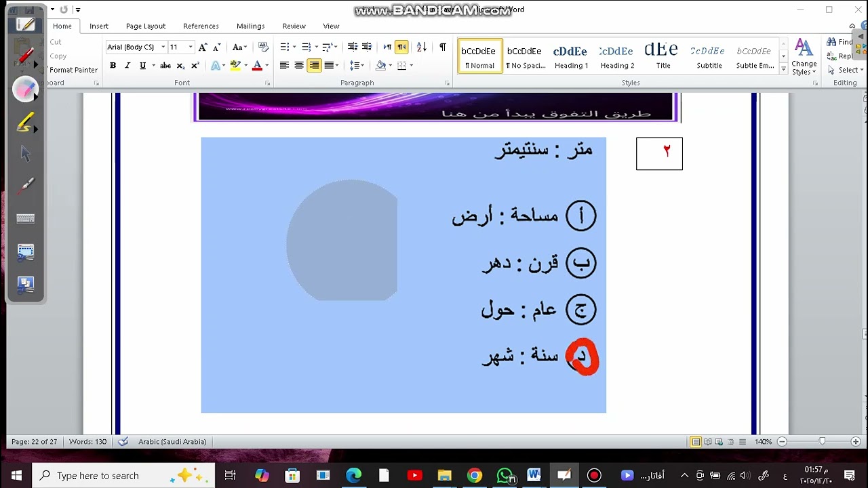This screenshot has width=868, height=488.
Task: Open the Page Layout tab
Action: (x=146, y=26)
